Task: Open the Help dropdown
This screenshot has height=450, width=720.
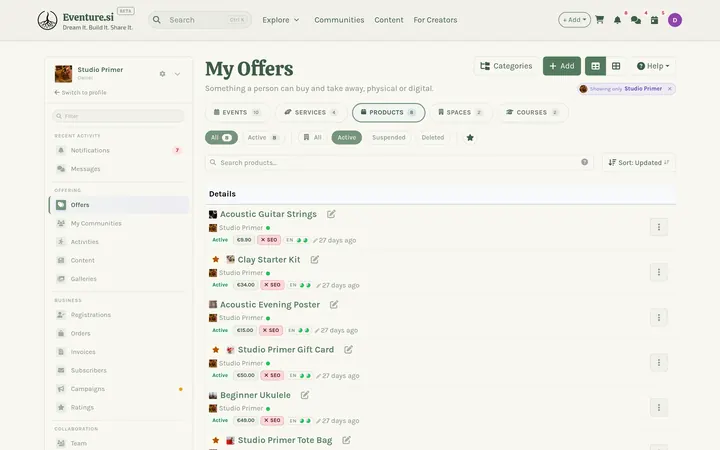Action: (x=653, y=66)
